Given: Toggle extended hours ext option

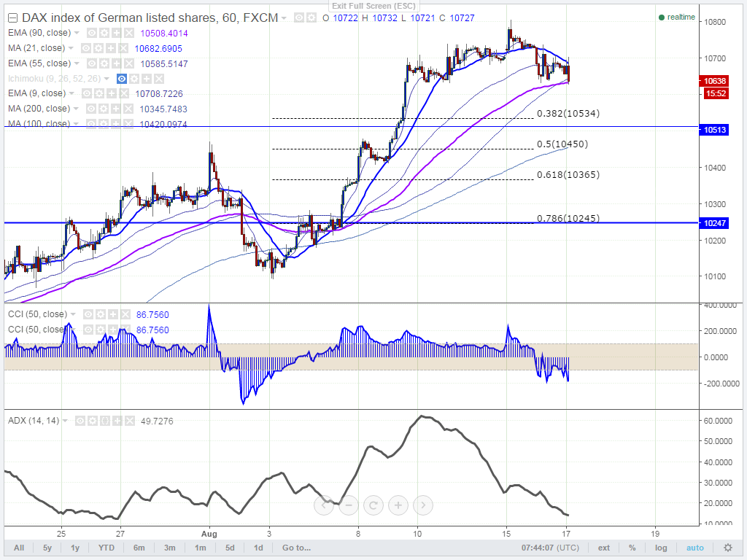Looking at the screenshot, I should 603,548.
